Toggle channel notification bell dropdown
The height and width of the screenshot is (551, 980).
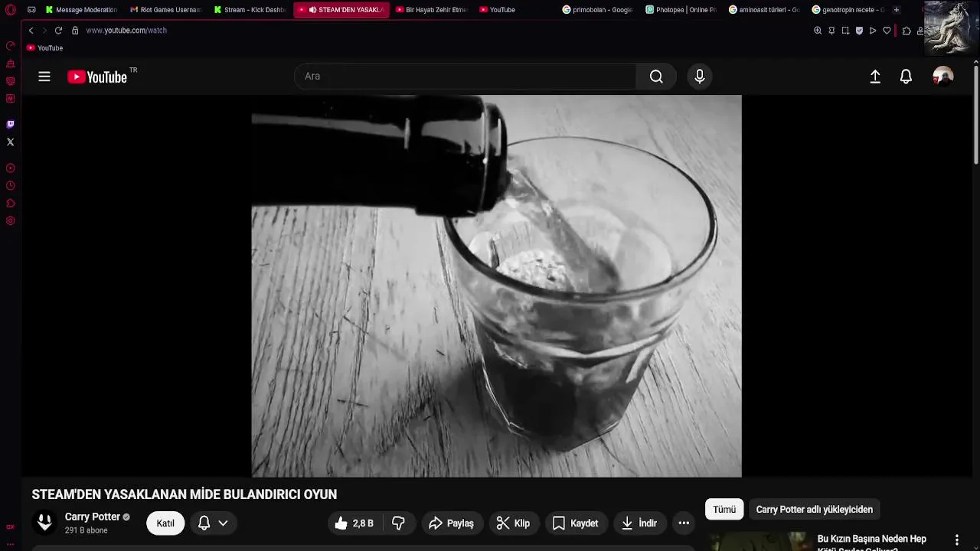(213, 523)
